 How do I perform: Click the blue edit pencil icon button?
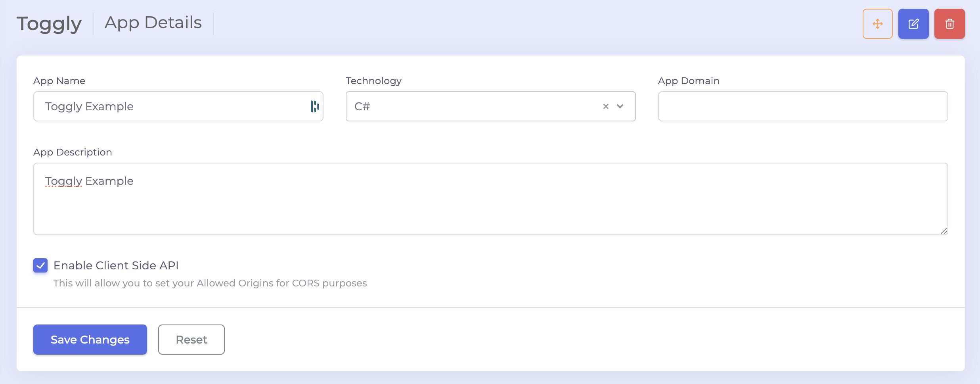click(913, 24)
